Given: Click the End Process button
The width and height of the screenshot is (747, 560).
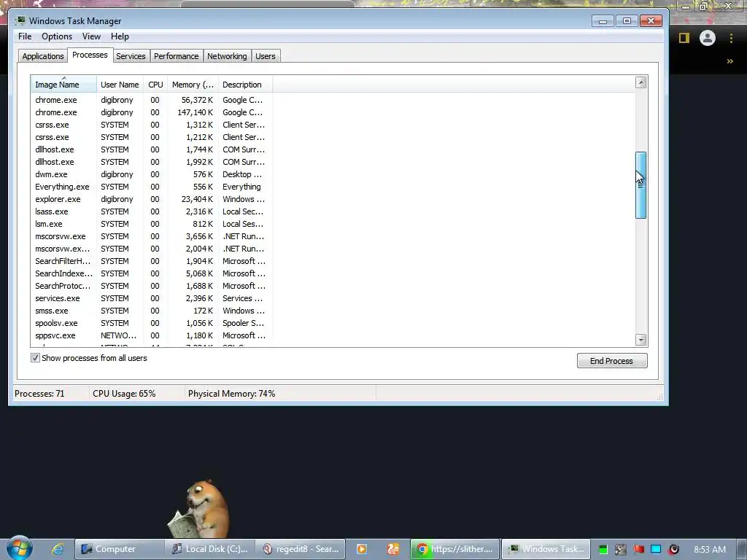Looking at the screenshot, I should coord(612,360).
